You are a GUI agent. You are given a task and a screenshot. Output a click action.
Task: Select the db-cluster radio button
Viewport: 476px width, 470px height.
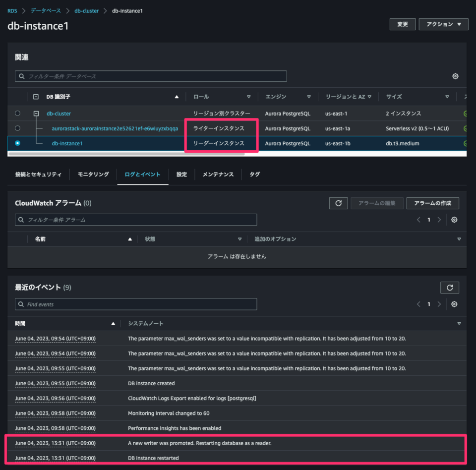(17, 113)
